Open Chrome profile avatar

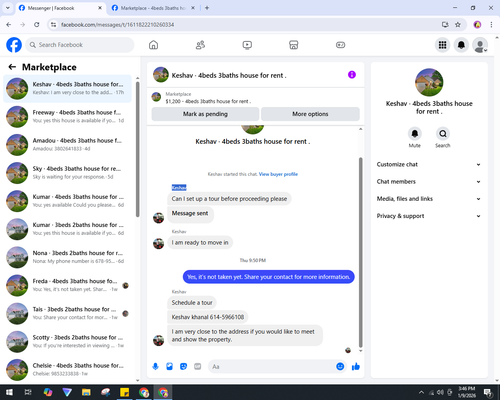click(x=477, y=25)
